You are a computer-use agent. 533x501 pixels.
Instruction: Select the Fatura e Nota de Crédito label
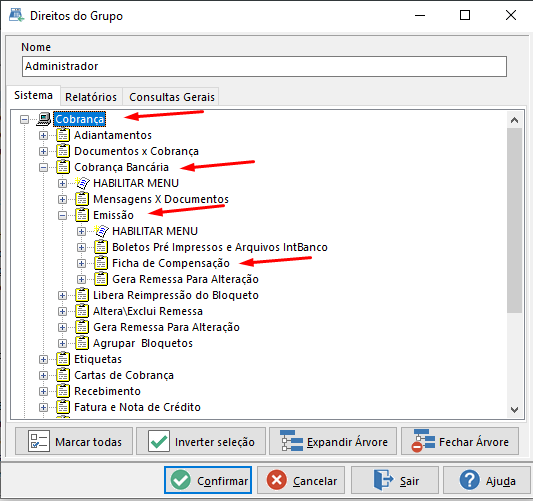pos(137,407)
